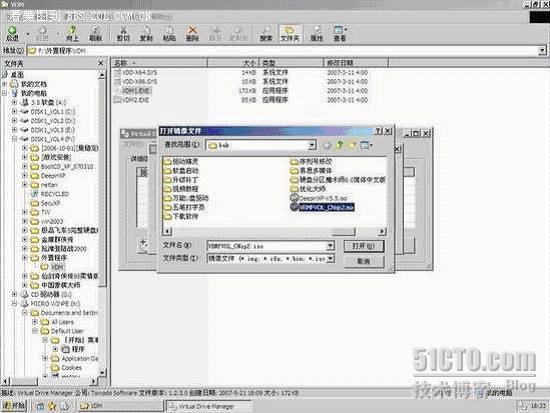Select the 下载软件 folder in dialog

click(181, 216)
